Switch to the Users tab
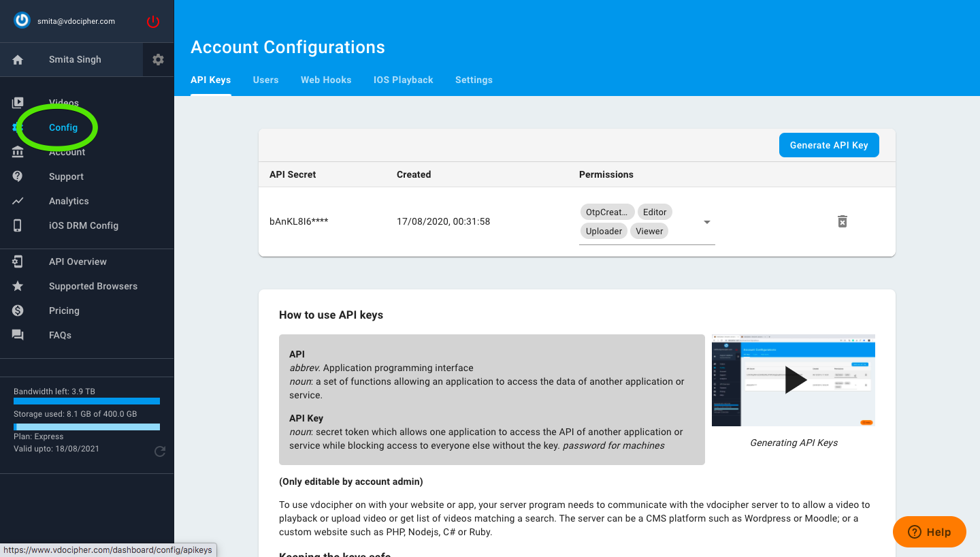The image size is (980, 557). (x=265, y=80)
